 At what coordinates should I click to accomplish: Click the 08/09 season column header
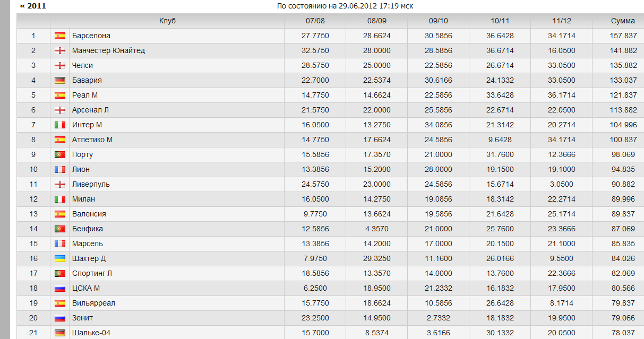click(x=377, y=21)
